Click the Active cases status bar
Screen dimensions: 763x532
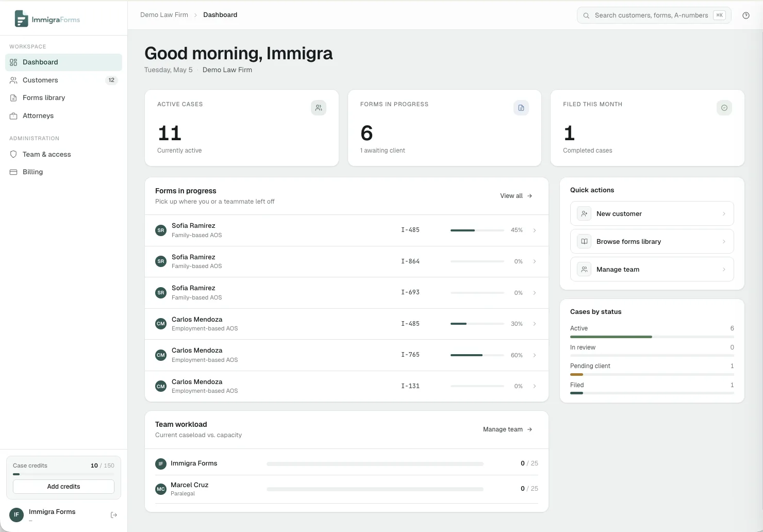tap(652, 337)
